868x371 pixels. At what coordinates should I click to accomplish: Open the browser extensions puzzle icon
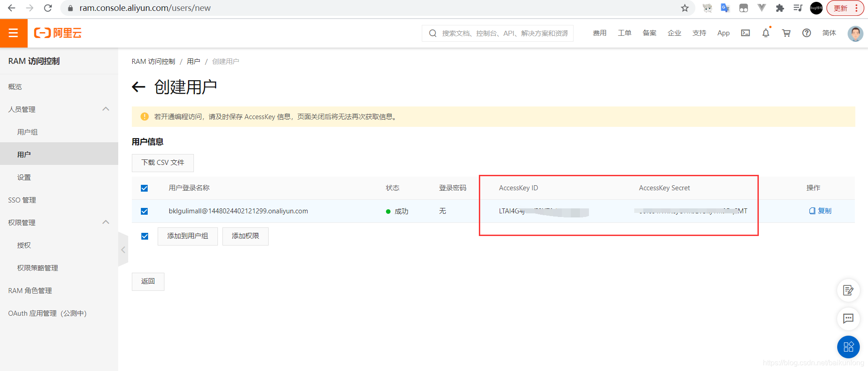780,8
